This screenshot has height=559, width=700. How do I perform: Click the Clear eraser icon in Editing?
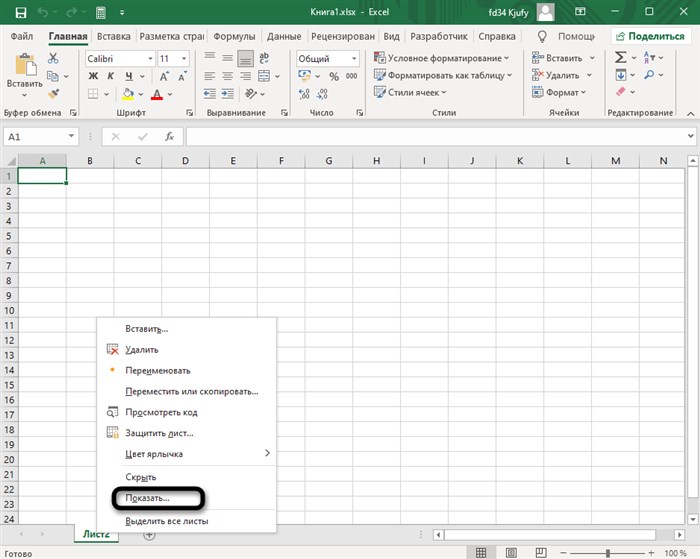pyautogui.click(x=621, y=92)
